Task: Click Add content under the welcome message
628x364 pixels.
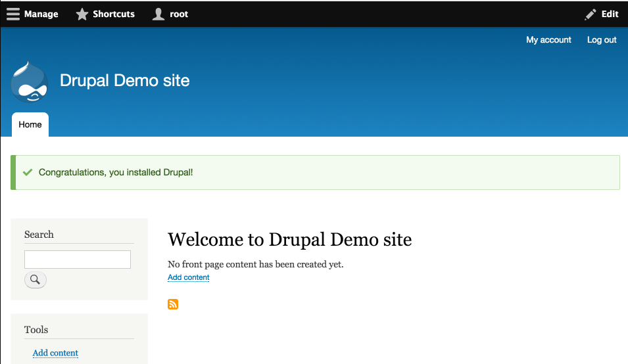Action: click(189, 277)
